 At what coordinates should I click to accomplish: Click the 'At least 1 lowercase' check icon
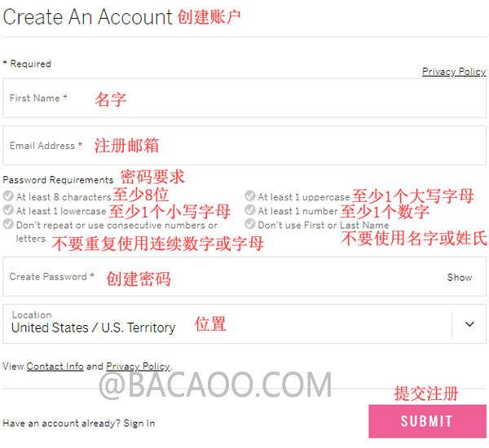[x=8, y=210]
